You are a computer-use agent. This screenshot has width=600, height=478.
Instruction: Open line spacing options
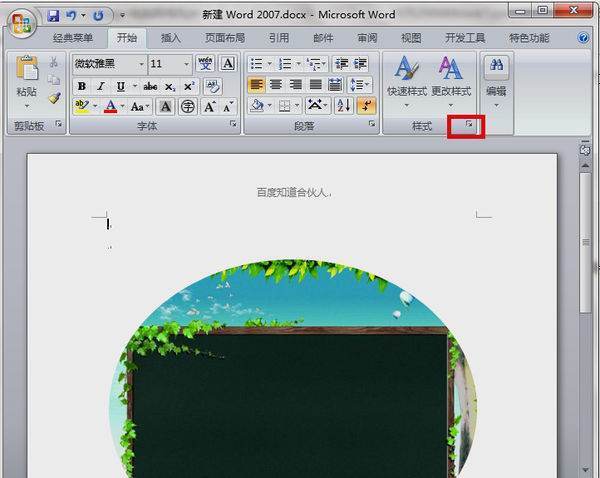(x=360, y=85)
